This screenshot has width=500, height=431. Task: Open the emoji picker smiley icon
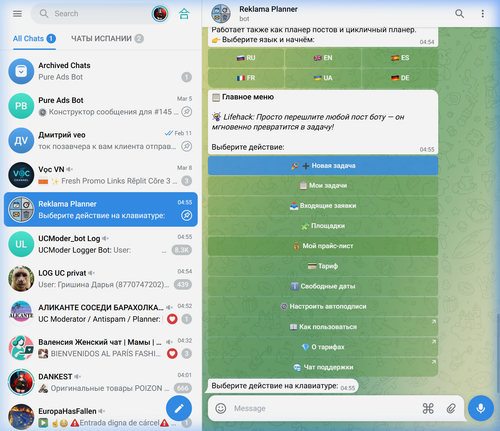(x=221, y=408)
